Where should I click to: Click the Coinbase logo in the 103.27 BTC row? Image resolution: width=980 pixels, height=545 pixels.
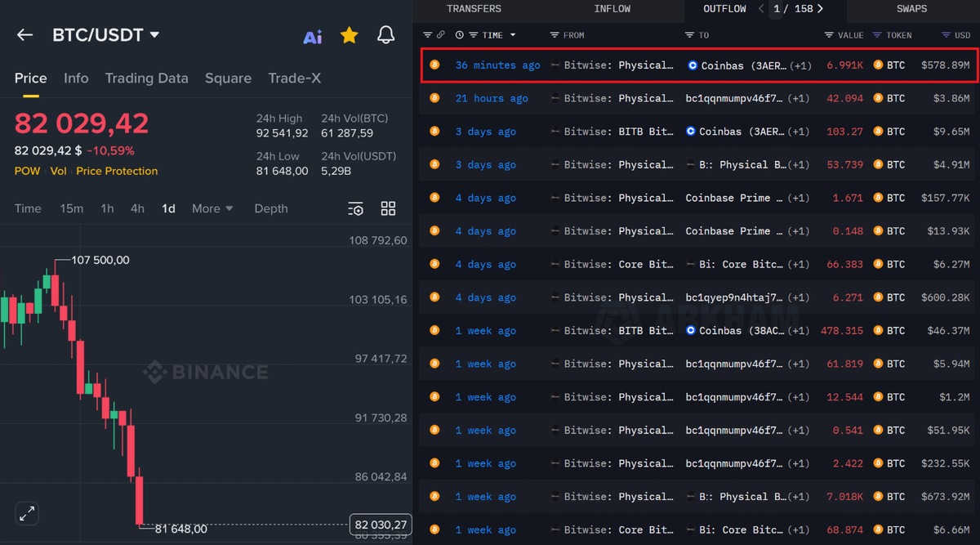[691, 132]
